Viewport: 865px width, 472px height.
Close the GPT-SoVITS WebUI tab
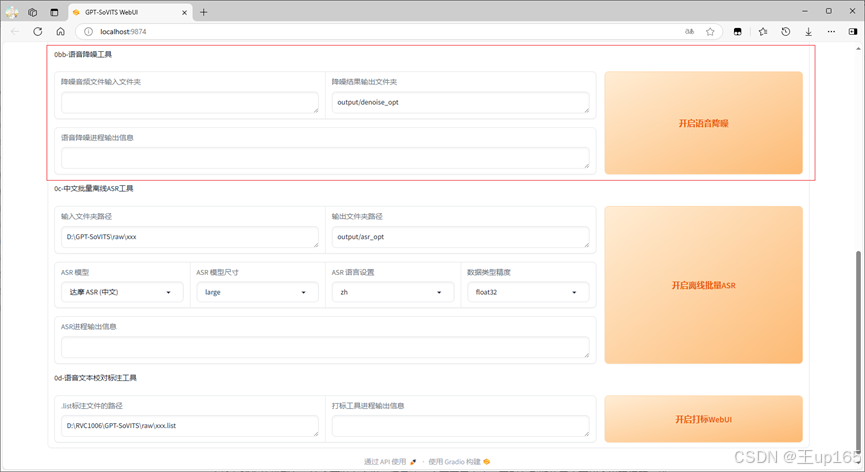[x=184, y=12]
